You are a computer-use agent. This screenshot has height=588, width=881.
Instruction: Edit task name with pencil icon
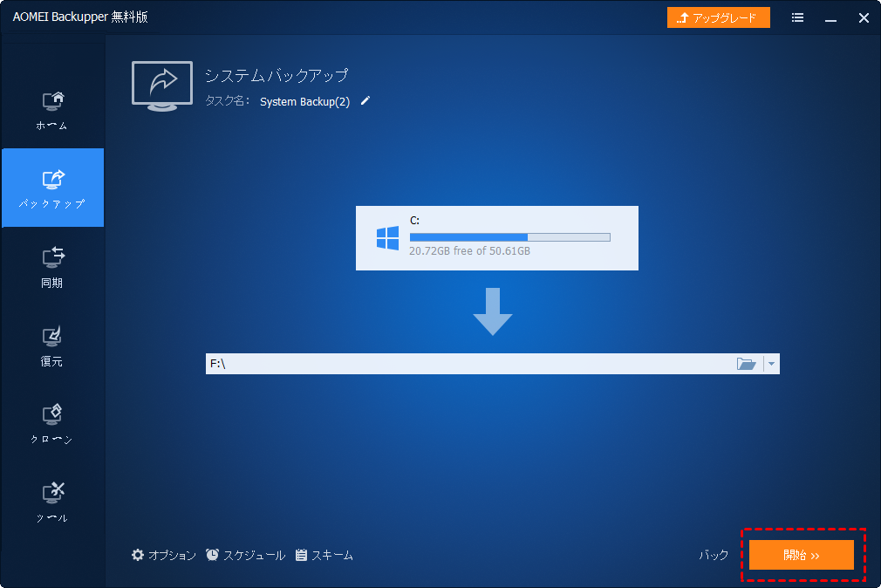pyautogui.click(x=365, y=100)
